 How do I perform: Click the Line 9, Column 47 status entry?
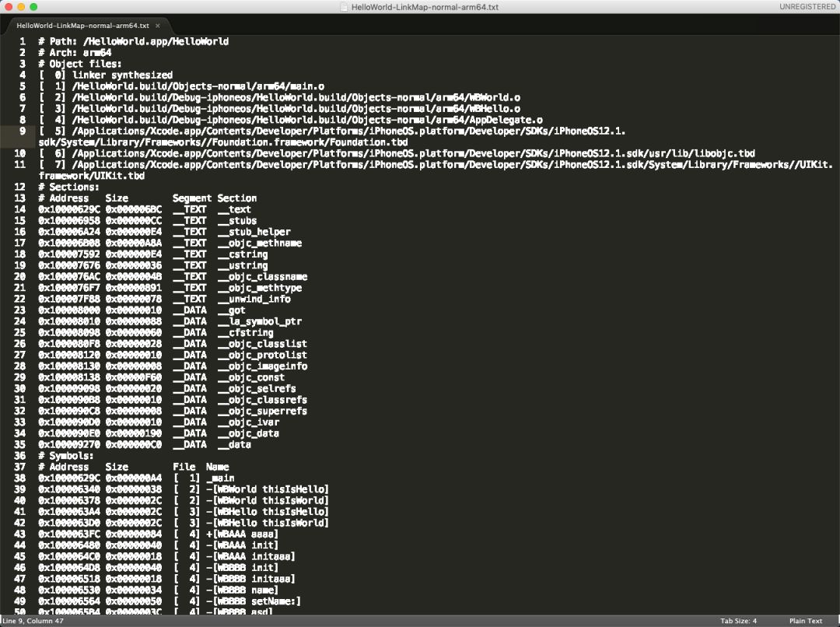pos(33,621)
